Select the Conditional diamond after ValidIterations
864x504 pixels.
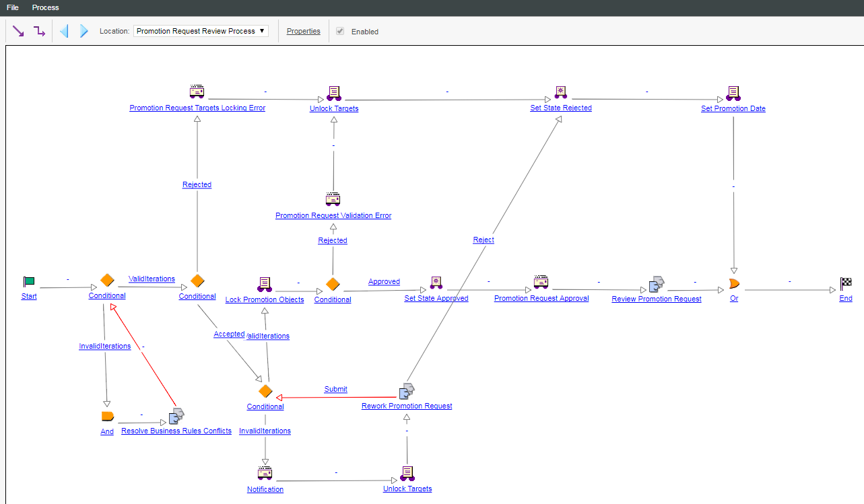tap(197, 281)
